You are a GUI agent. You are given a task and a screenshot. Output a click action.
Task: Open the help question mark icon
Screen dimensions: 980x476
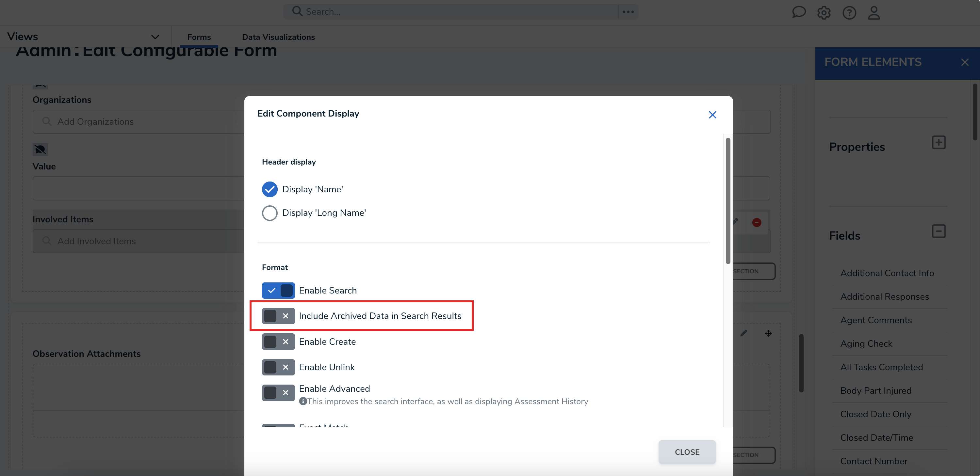point(850,12)
